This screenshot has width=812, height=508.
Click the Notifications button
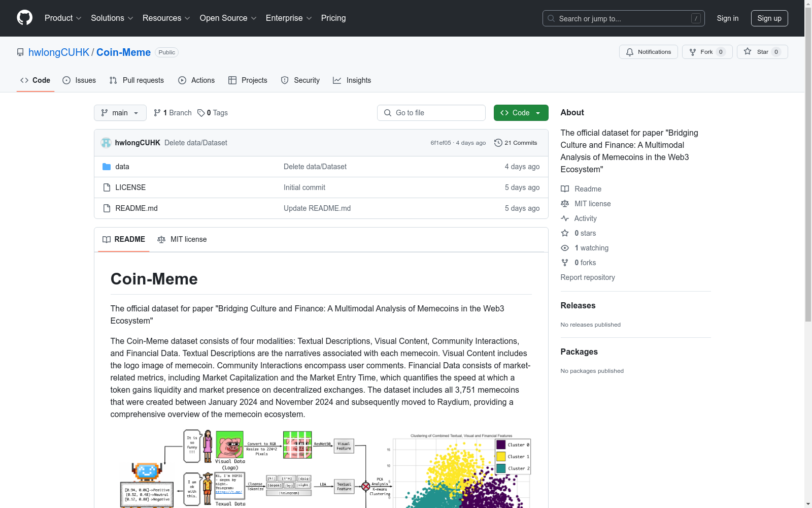coord(649,52)
